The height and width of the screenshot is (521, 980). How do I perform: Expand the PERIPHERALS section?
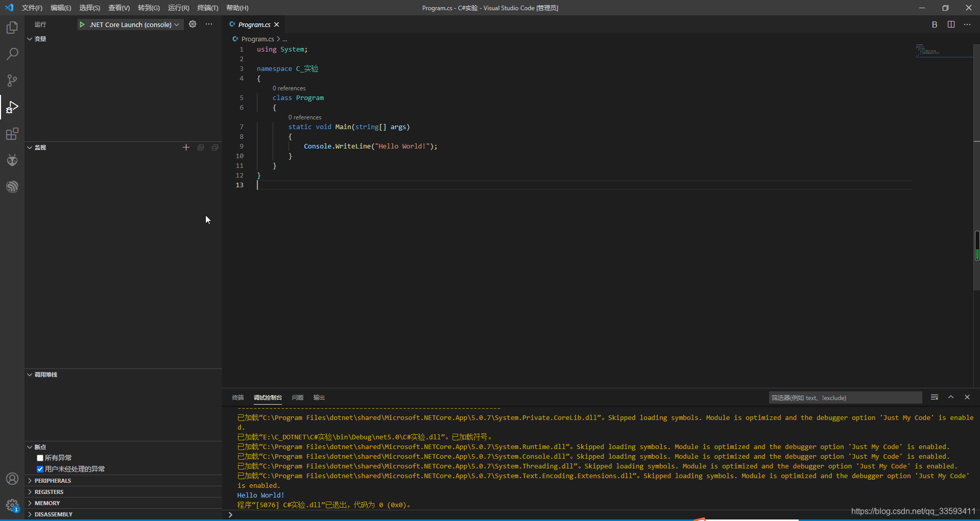123,481
